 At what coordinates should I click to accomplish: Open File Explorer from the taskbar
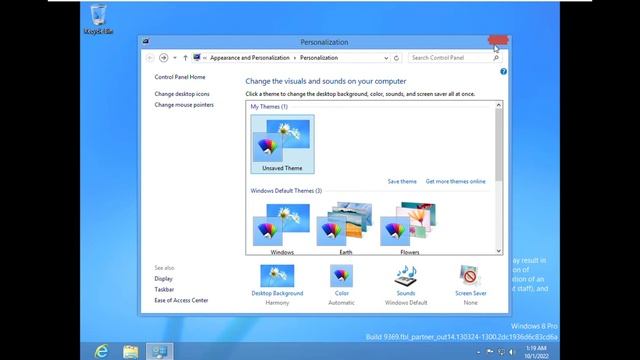point(131,351)
